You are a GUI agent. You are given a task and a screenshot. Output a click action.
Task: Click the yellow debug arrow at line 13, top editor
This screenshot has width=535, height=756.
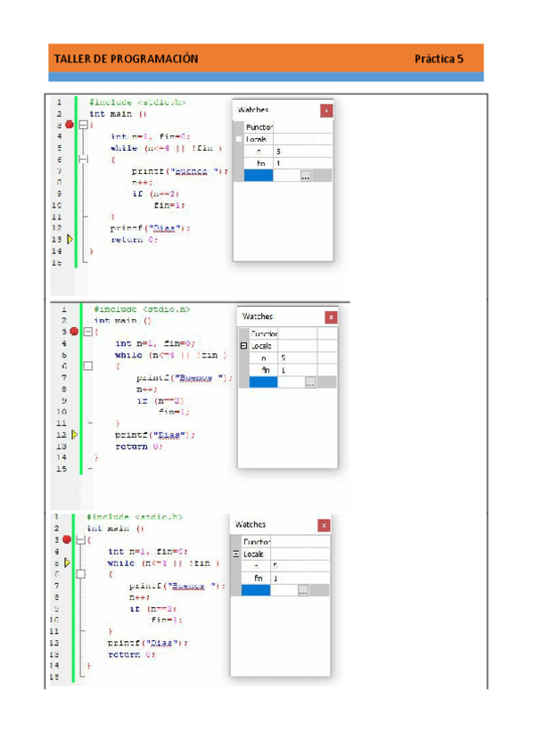pos(70,239)
